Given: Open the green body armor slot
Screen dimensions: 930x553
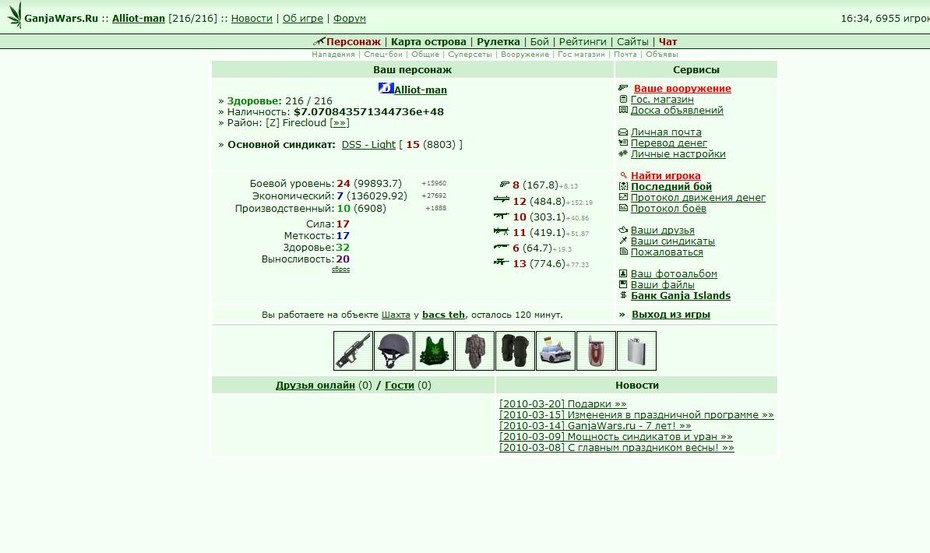Looking at the screenshot, I should tap(434, 351).
